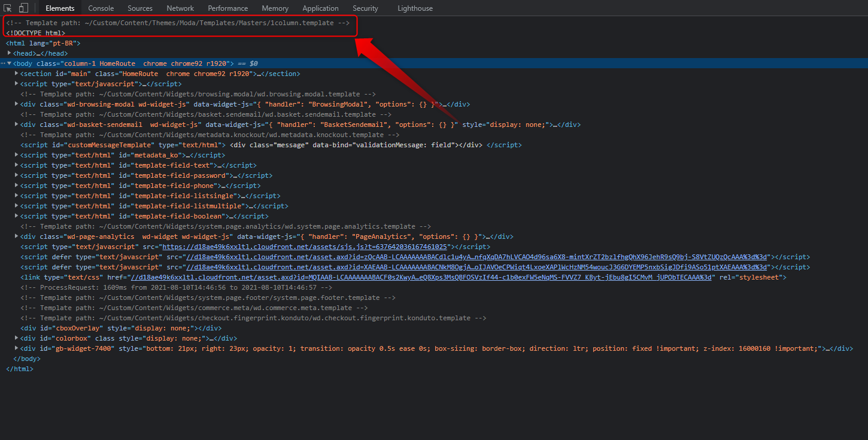Switch to the Network tab
The height and width of the screenshot is (440, 868).
[x=180, y=8]
